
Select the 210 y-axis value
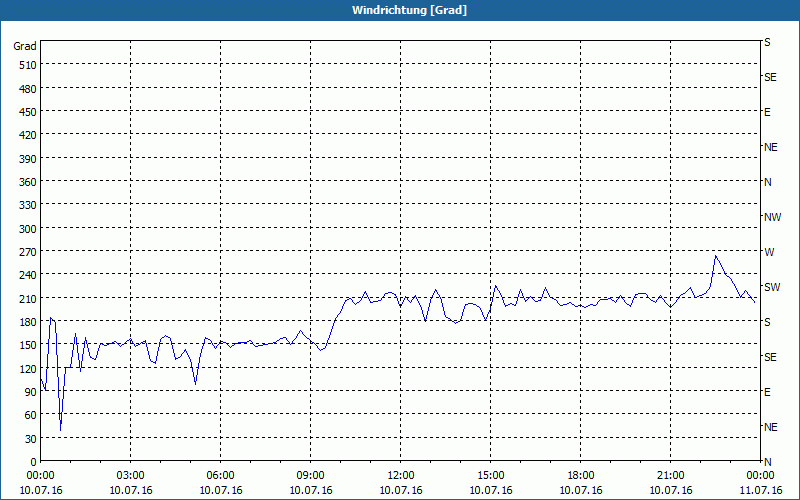[28, 299]
